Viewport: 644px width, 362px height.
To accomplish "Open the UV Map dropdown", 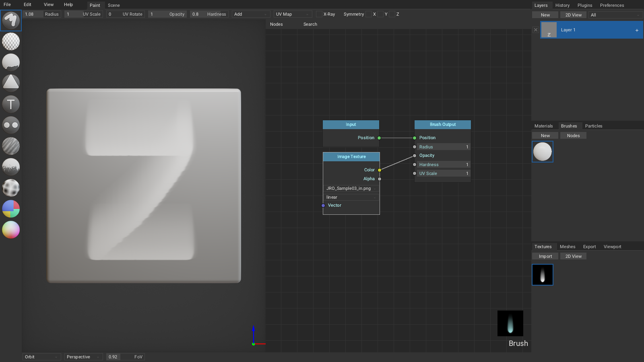I will click(293, 14).
